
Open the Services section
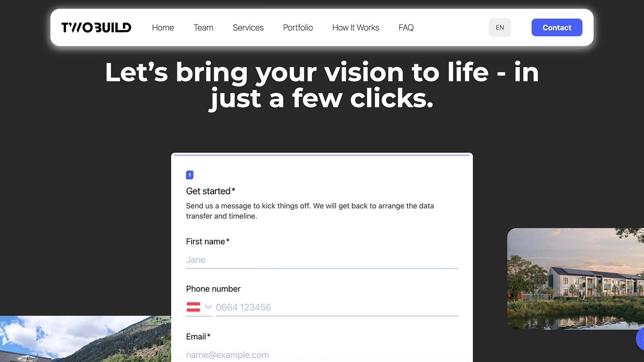click(248, 27)
